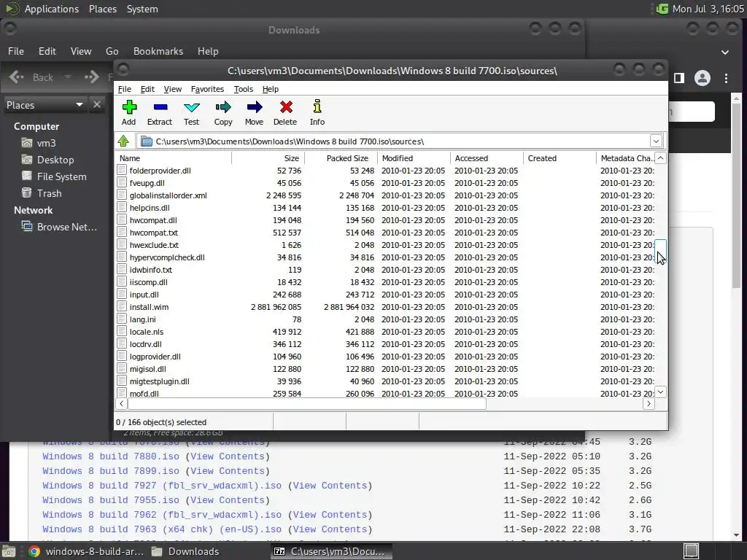The width and height of the screenshot is (747, 560).
Task: Click the show desktop icon in bottom panel
Action: tap(9, 551)
